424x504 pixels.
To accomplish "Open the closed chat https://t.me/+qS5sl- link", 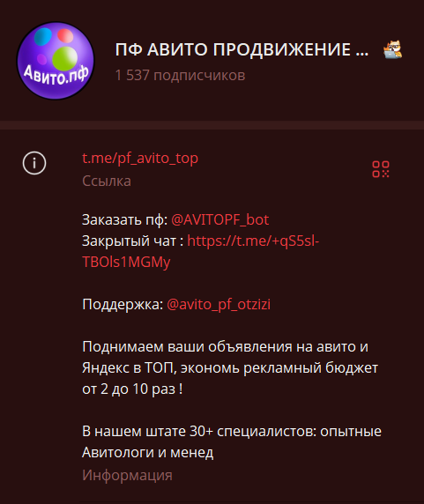I will pos(253,241).
